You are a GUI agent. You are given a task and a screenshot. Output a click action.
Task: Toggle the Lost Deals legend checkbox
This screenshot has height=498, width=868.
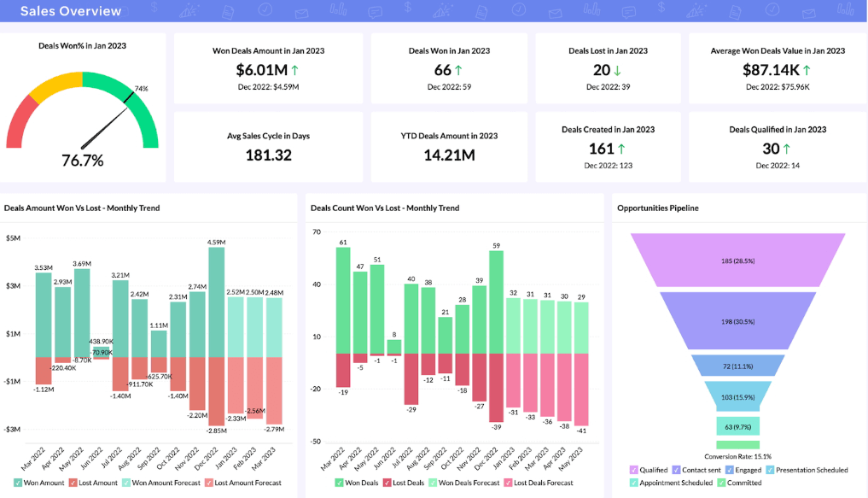tap(386, 483)
